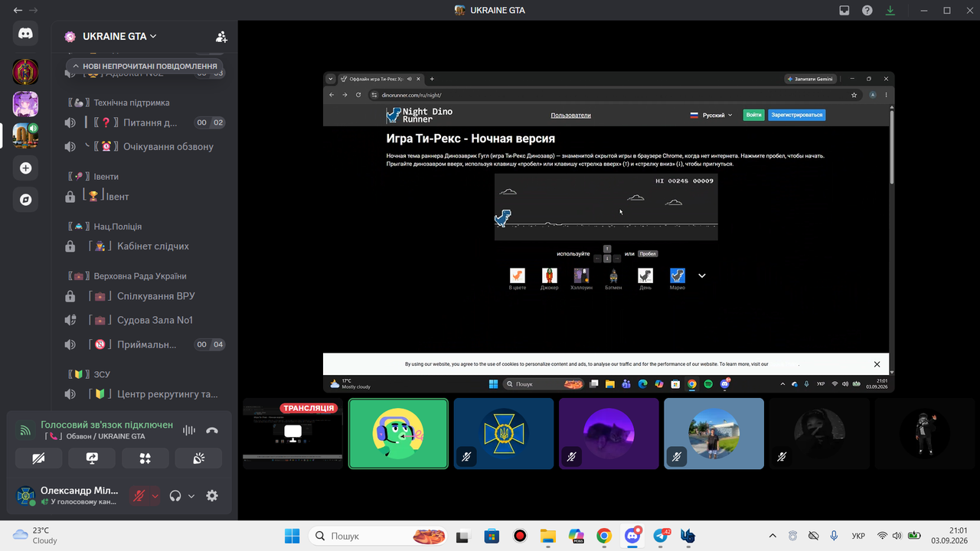980x551 pixels.
Task: Join the Питання д... voice channel
Action: point(144,122)
